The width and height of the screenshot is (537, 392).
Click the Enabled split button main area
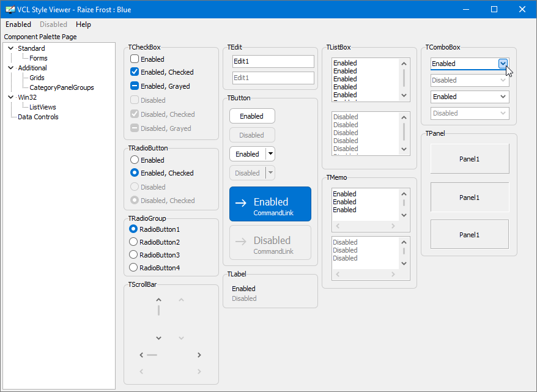247,154
